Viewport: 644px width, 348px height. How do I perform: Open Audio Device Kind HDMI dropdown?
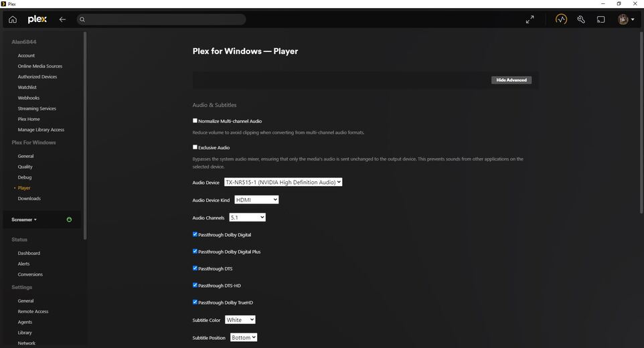click(256, 200)
